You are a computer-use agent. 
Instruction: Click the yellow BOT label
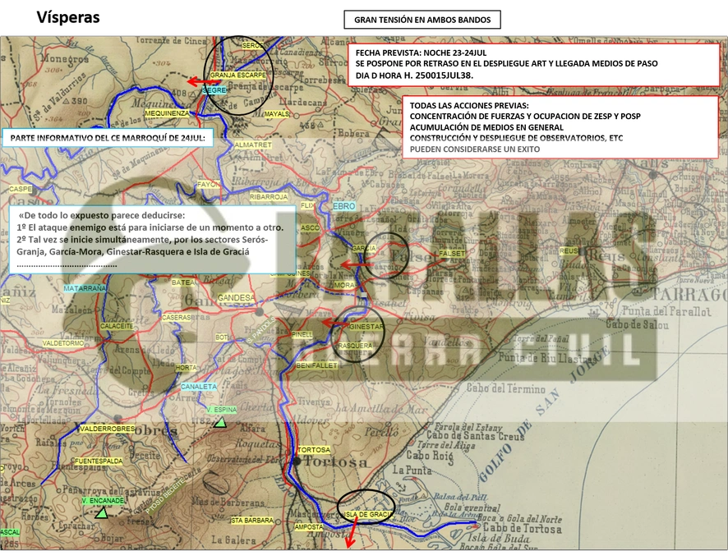coord(222,337)
